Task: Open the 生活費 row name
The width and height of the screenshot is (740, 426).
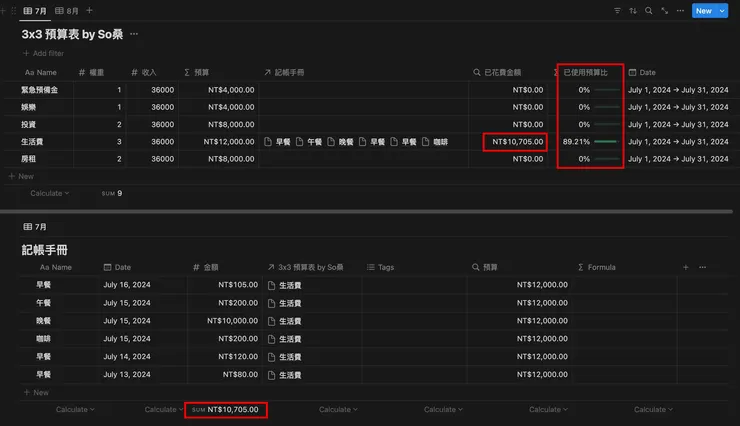Action: click(x=32, y=142)
